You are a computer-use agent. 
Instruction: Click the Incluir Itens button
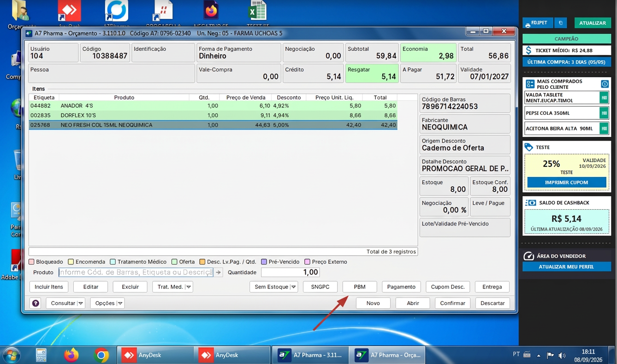(49, 287)
